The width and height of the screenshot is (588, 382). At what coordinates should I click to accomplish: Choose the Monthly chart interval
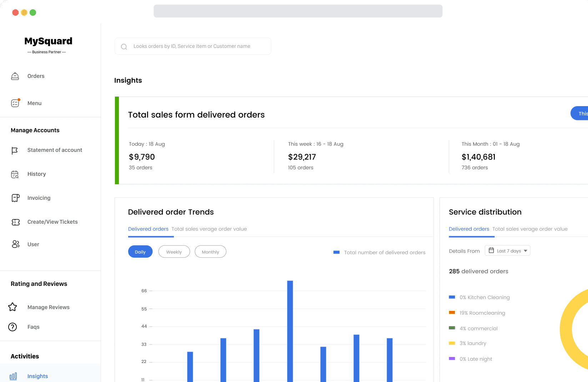(x=210, y=252)
